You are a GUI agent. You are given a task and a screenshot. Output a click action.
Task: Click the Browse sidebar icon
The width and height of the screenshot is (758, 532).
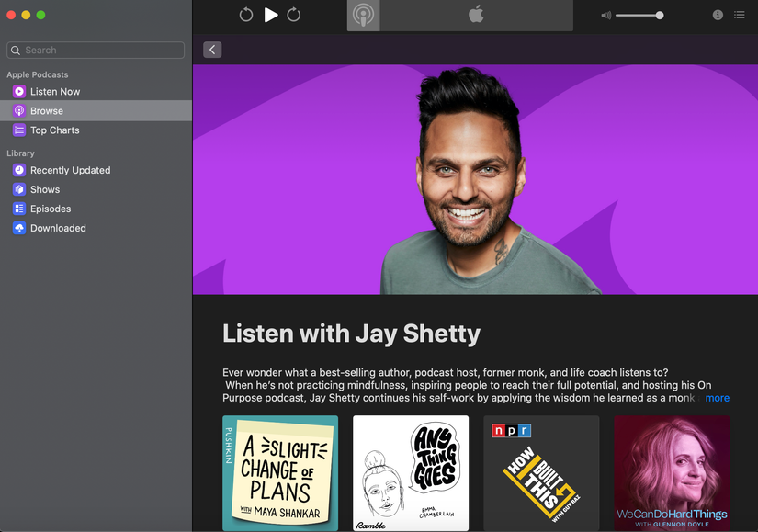(x=19, y=110)
